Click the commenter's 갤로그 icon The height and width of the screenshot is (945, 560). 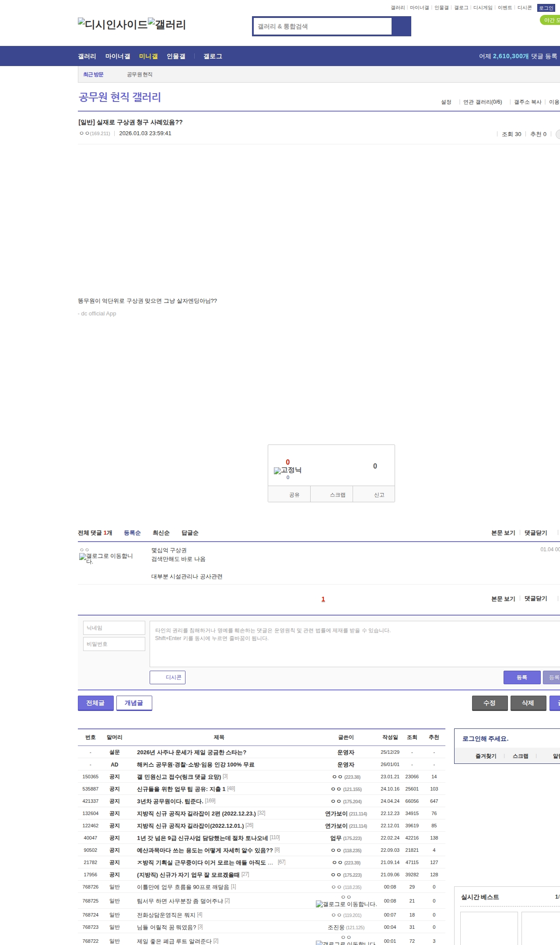106,558
